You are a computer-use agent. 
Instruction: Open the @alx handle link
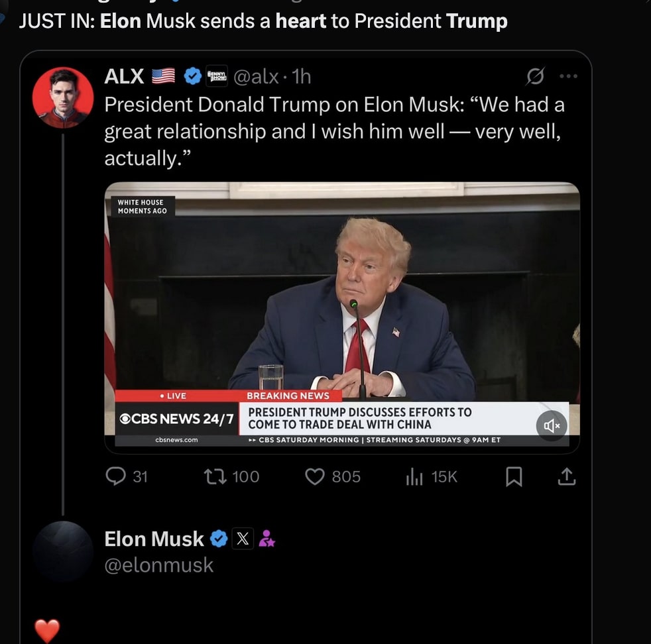point(256,77)
